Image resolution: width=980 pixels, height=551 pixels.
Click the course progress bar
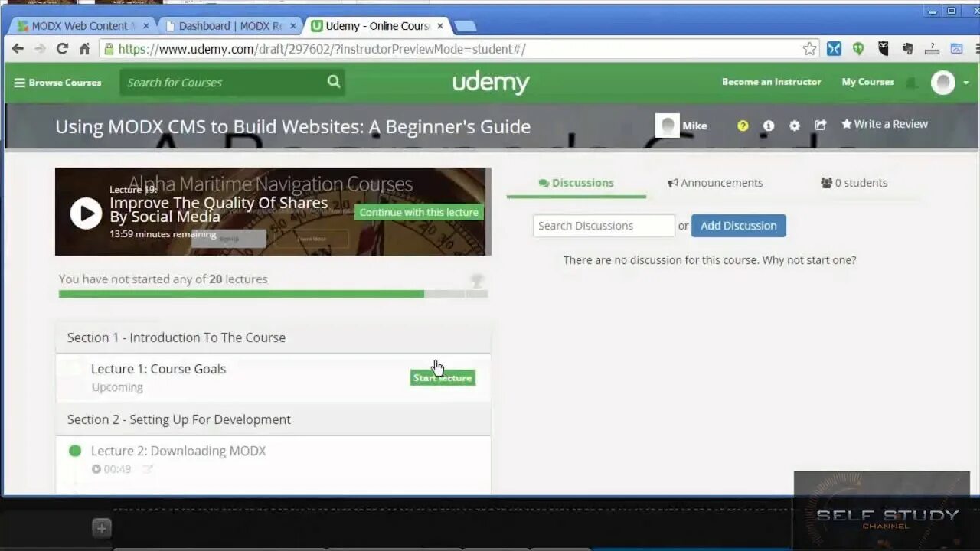273,294
